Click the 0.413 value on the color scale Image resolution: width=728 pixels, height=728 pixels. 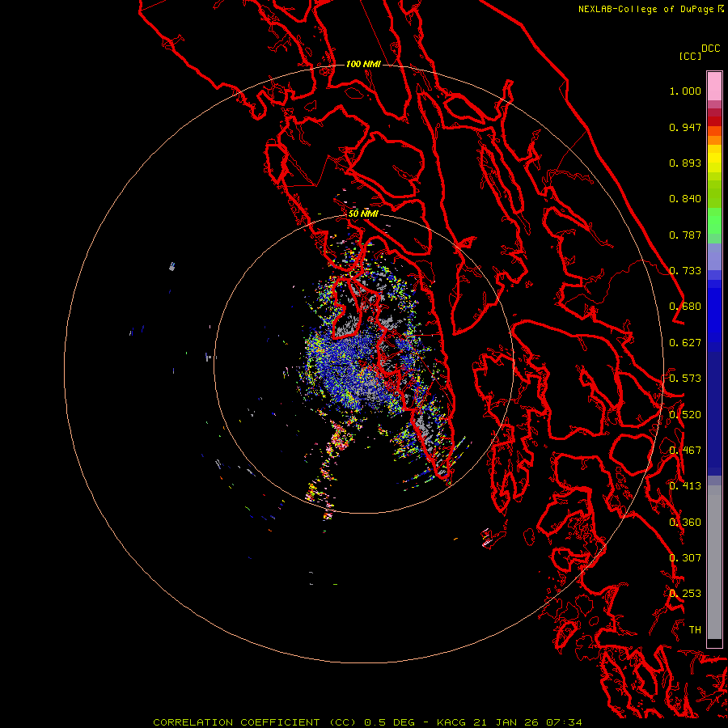685,486
